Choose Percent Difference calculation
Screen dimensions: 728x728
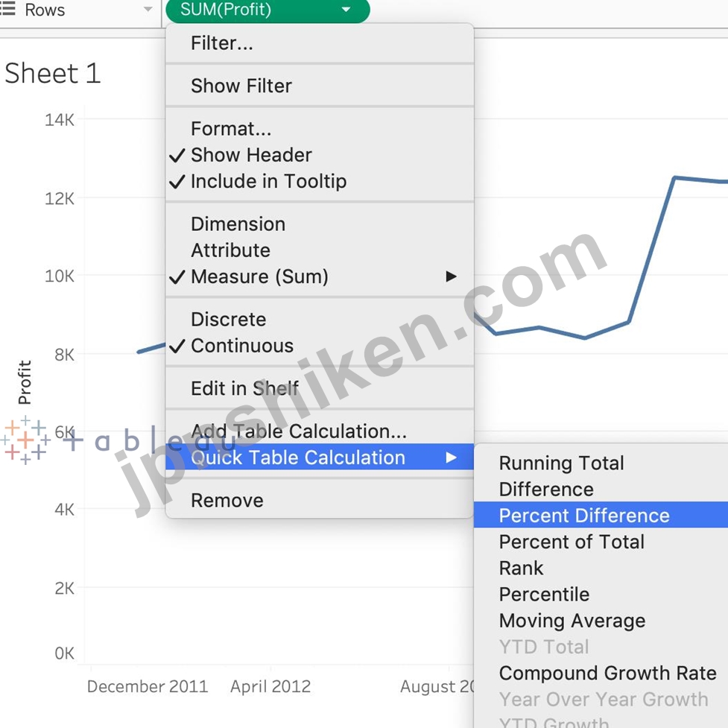pyautogui.click(x=583, y=516)
